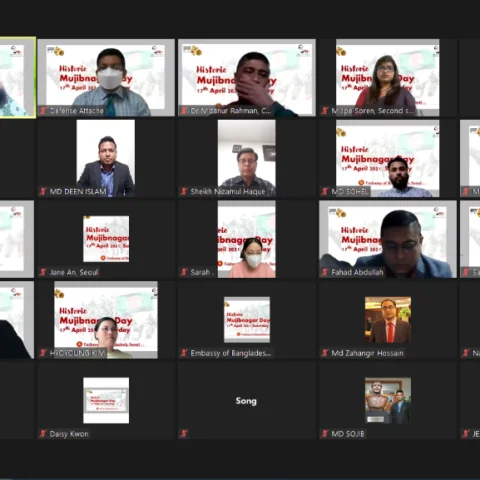
Task: Click the muted mic icon in the Song tile
Action: click(x=184, y=433)
